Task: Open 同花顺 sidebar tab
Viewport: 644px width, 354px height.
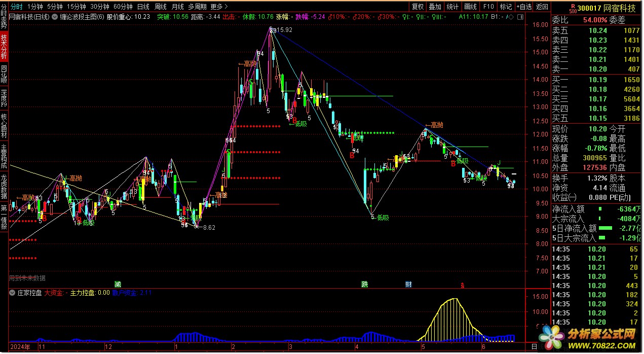Action: 4,74
